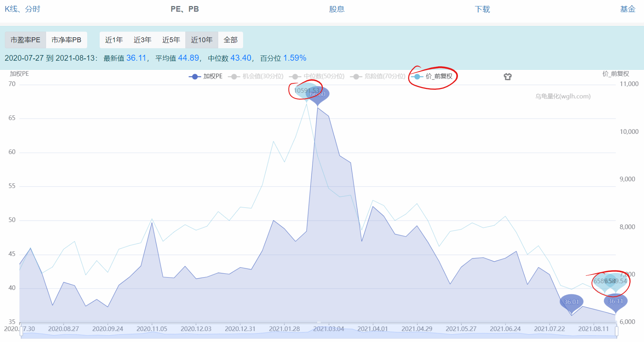The width and height of the screenshot is (644, 342).
Task: Click the 36.01 minimum PE marker
Action: (x=572, y=302)
